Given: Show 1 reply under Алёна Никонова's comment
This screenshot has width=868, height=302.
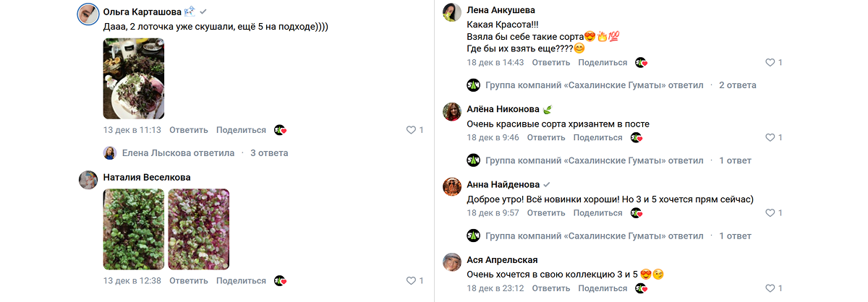Looking at the screenshot, I should click(x=735, y=160).
